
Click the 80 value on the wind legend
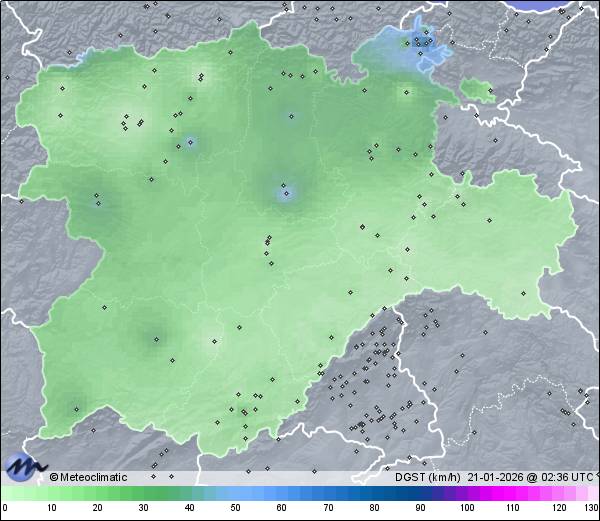point(374,508)
